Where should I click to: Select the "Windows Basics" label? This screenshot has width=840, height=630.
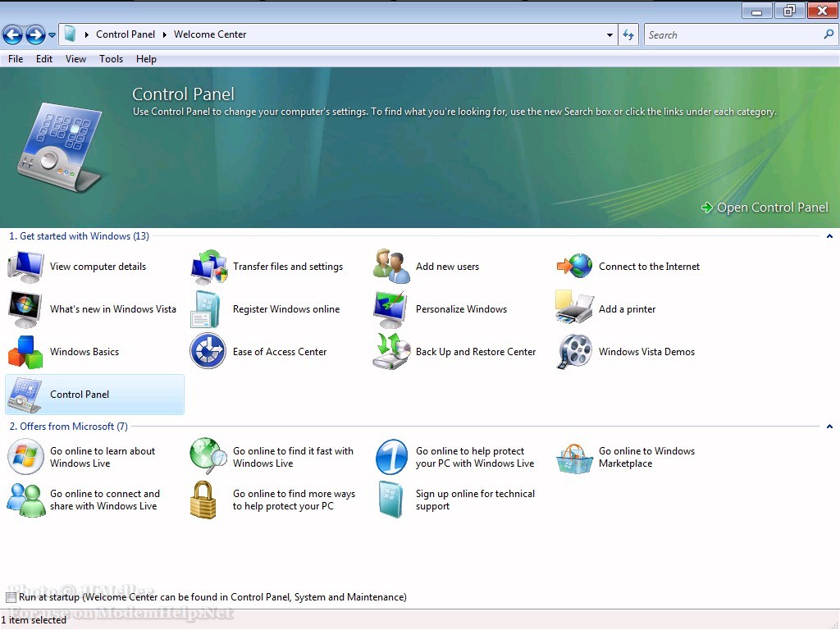point(84,352)
